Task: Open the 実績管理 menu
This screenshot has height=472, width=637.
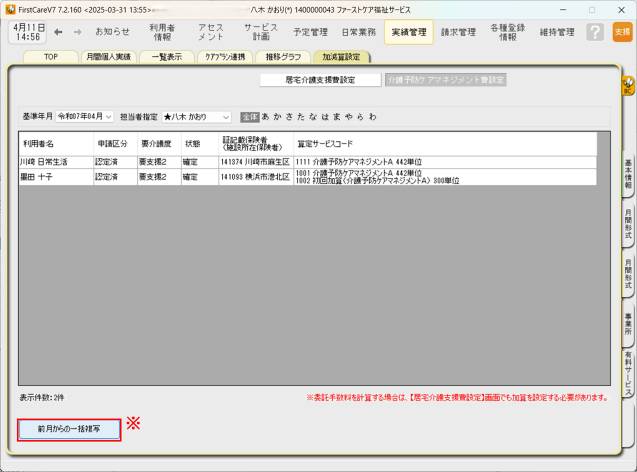Action: [407, 32]
